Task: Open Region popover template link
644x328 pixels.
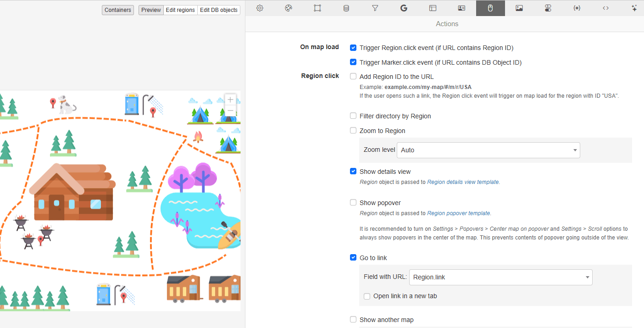Action: tap(459, 213)
